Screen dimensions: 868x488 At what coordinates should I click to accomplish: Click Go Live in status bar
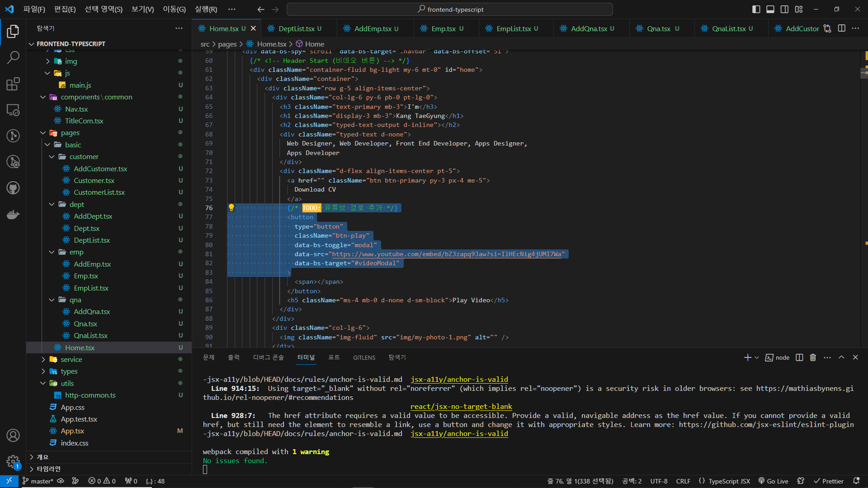tap(773, 481)
